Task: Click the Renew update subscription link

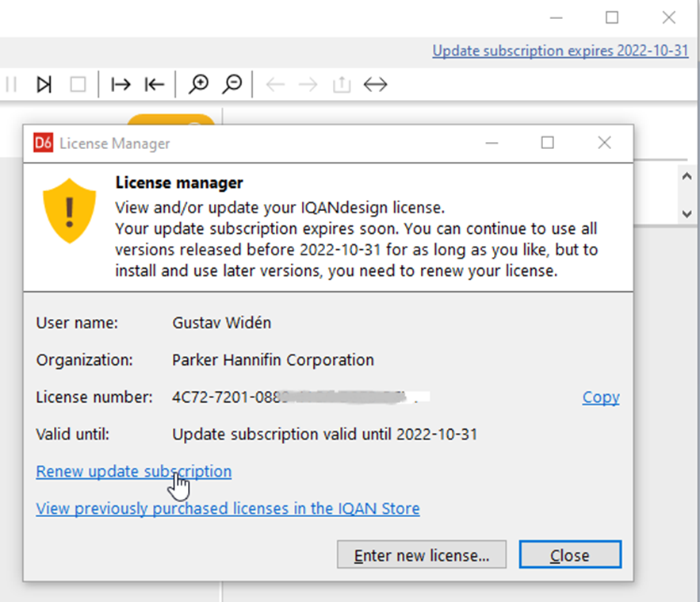Action: (x=134, y=471)
